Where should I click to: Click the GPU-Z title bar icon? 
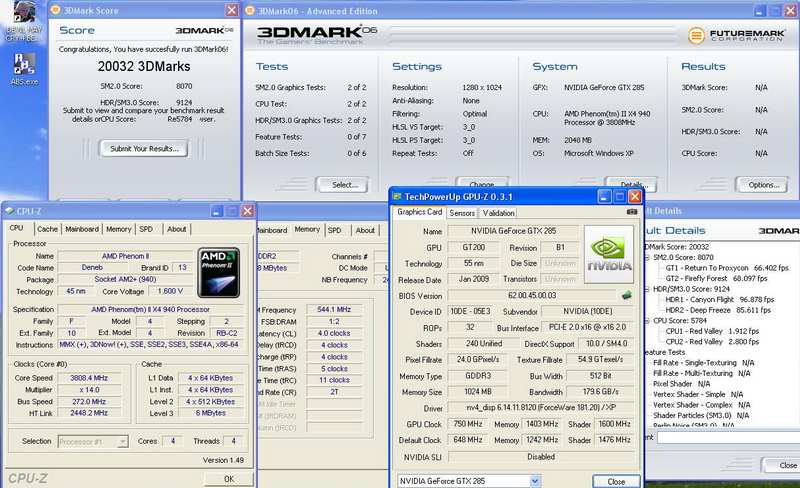[397, 197]
